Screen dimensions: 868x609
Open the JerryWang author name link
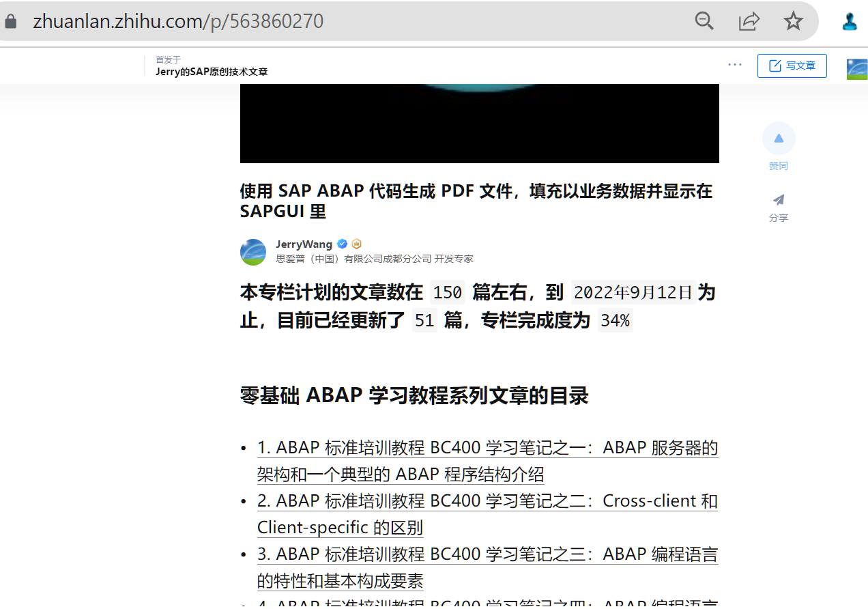tap(304, 244)
